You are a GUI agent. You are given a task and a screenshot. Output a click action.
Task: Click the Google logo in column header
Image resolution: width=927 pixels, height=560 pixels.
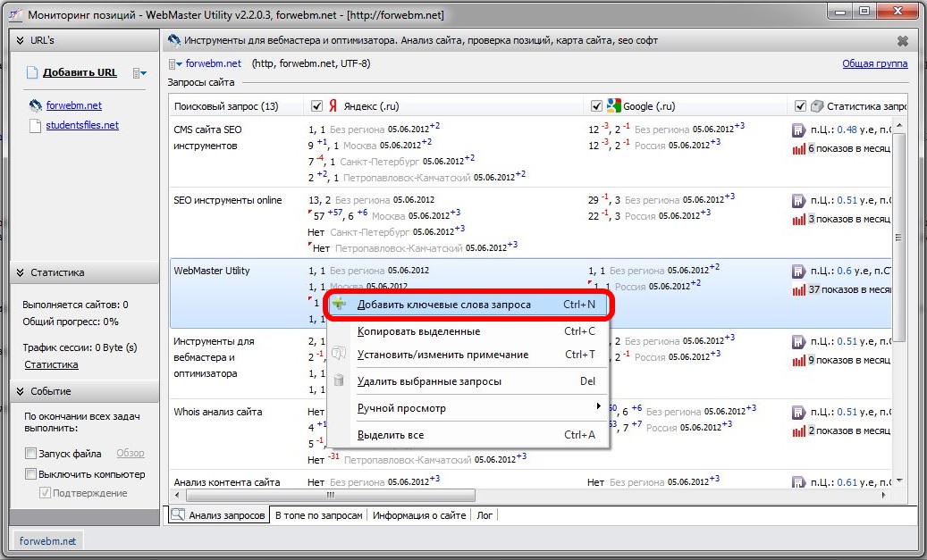(x=614, y=106)
